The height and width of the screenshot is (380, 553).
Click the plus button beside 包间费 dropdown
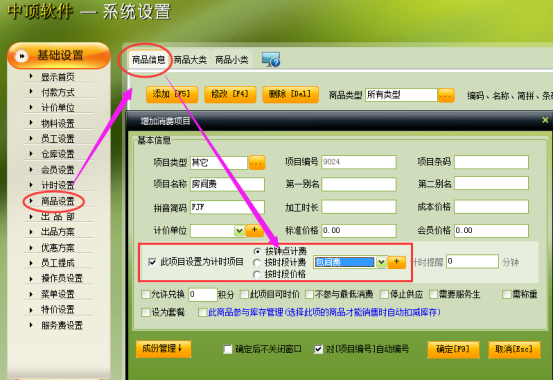[396, 262]
